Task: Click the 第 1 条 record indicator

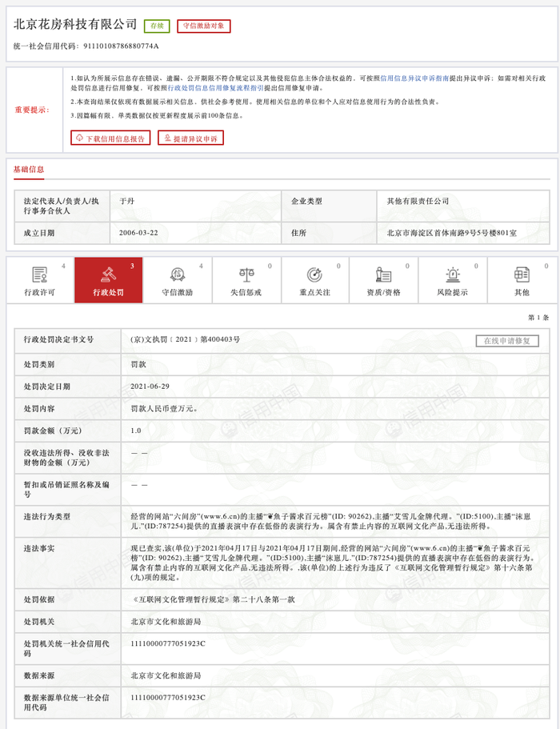Action: (x=538, y=318)
